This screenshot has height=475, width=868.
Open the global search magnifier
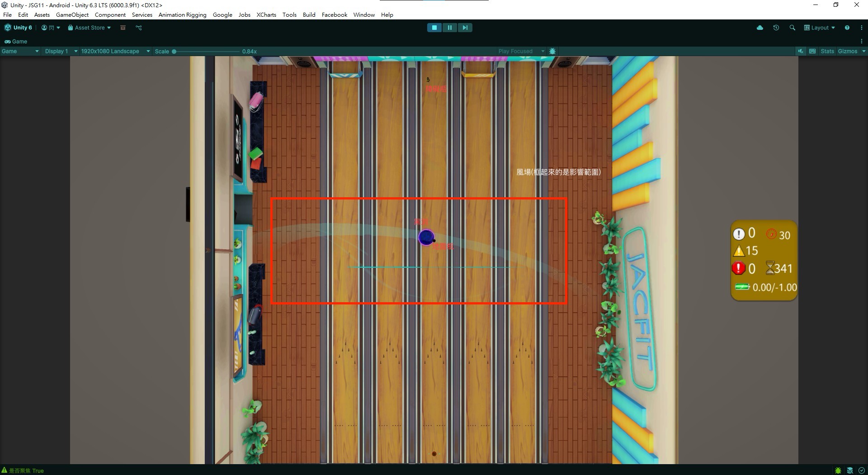[792, 28]
